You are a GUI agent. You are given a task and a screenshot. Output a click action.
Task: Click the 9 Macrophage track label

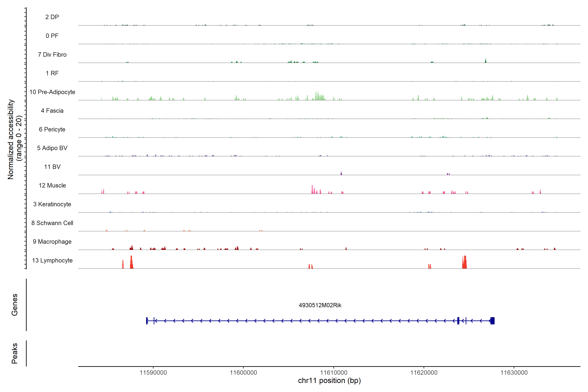click(52, 242)
